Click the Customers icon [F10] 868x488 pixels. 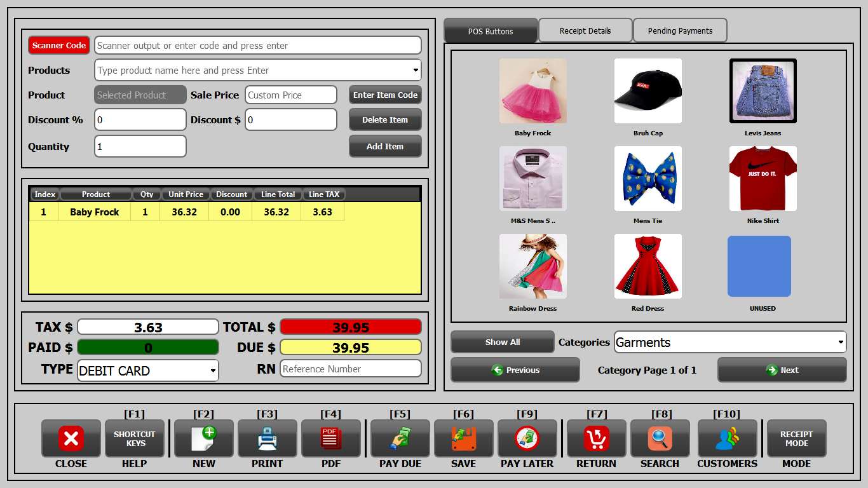tap(726, 438)
